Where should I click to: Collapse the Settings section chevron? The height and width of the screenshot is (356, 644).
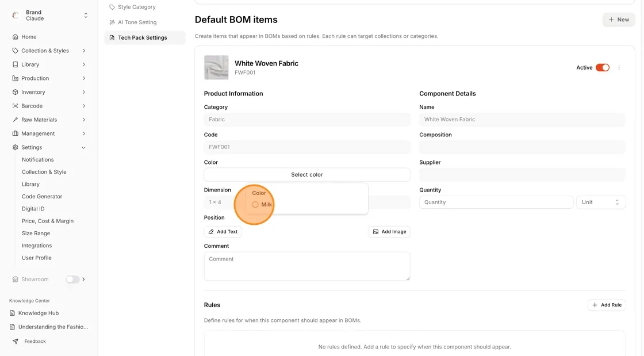[84, 147]
